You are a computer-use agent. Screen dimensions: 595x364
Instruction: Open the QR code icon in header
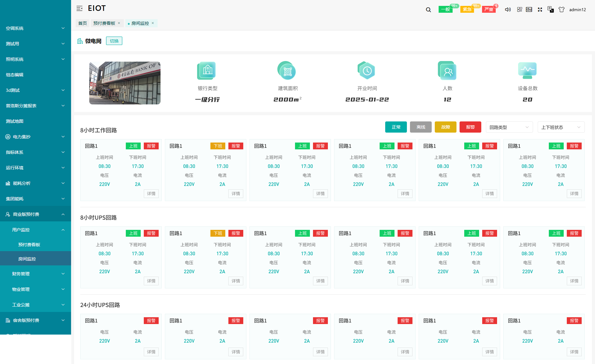520,10
